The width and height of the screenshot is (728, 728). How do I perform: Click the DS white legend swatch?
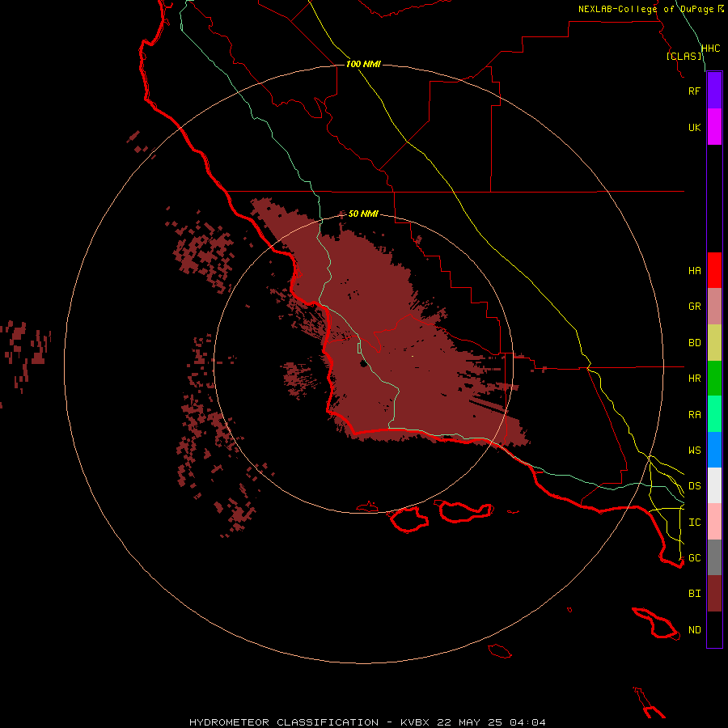point(714,485)
